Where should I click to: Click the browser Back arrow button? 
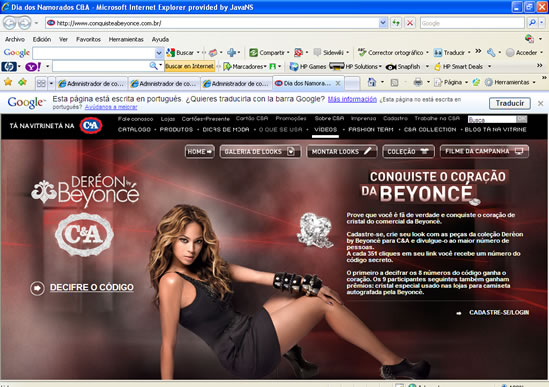(9, 23)
